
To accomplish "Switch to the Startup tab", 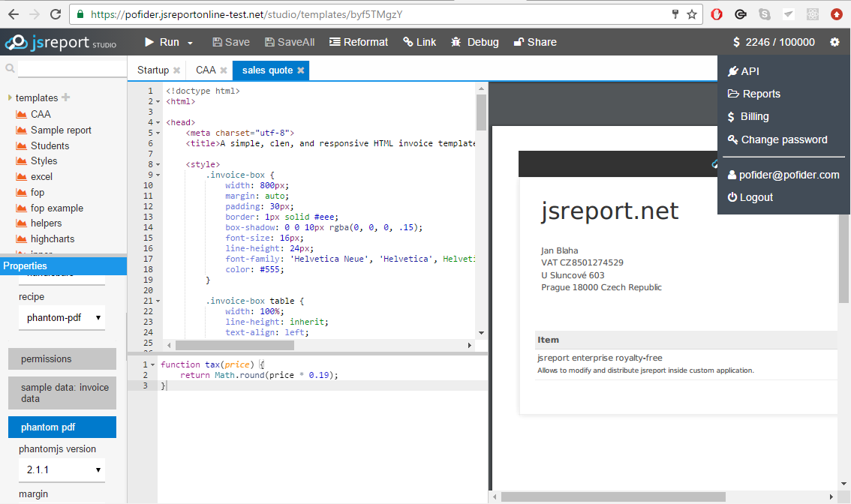I will [x=153, y=70].
